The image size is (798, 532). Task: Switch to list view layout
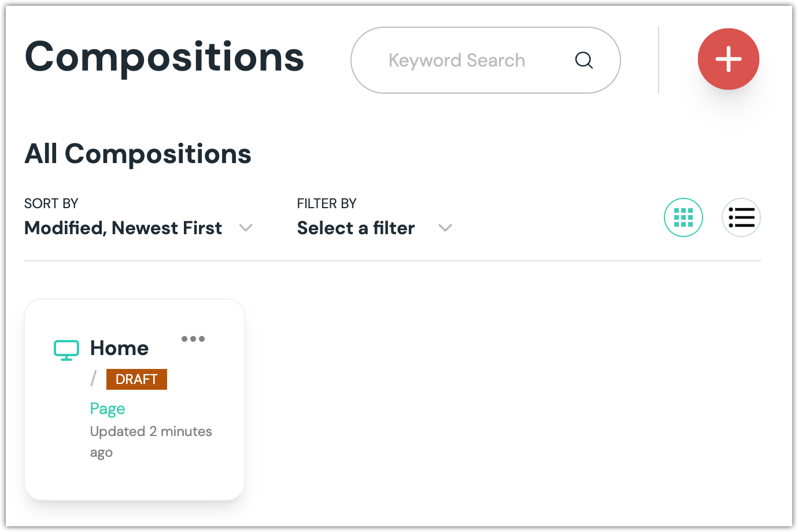click(x=741, y=217)
